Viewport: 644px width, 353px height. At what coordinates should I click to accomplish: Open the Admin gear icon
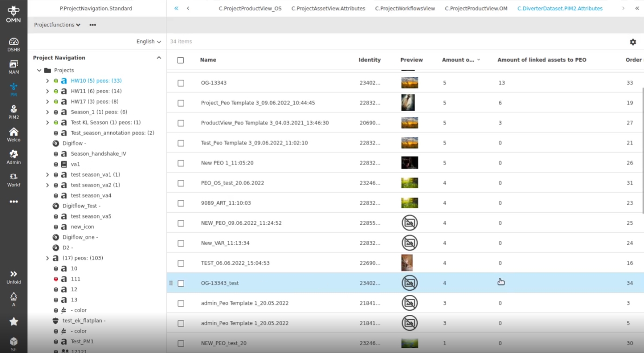[13, 157]
